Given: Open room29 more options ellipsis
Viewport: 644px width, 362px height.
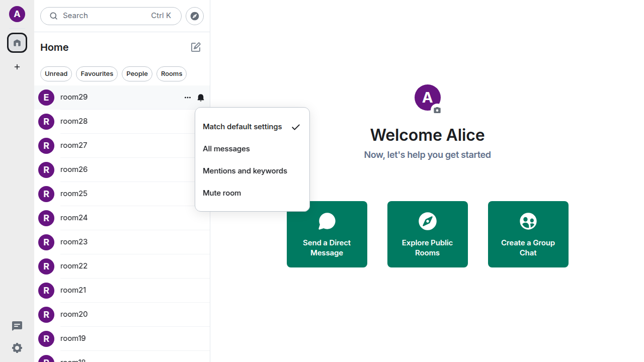Looking at the screenshot, I should 188,98.
